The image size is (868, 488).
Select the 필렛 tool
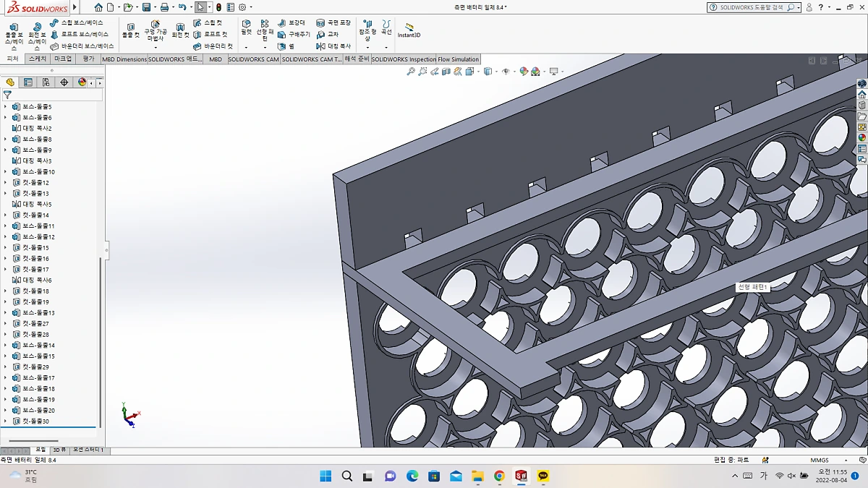coord(246,27)
